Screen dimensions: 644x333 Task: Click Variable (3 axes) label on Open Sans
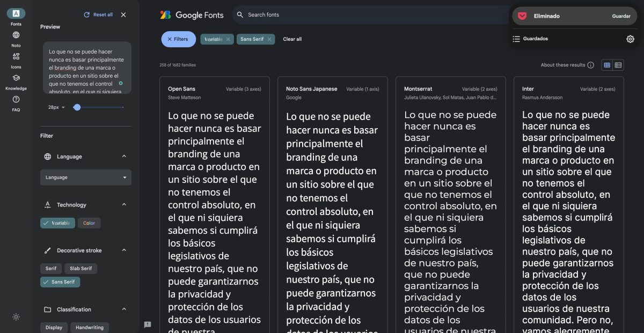coord(244,89)
